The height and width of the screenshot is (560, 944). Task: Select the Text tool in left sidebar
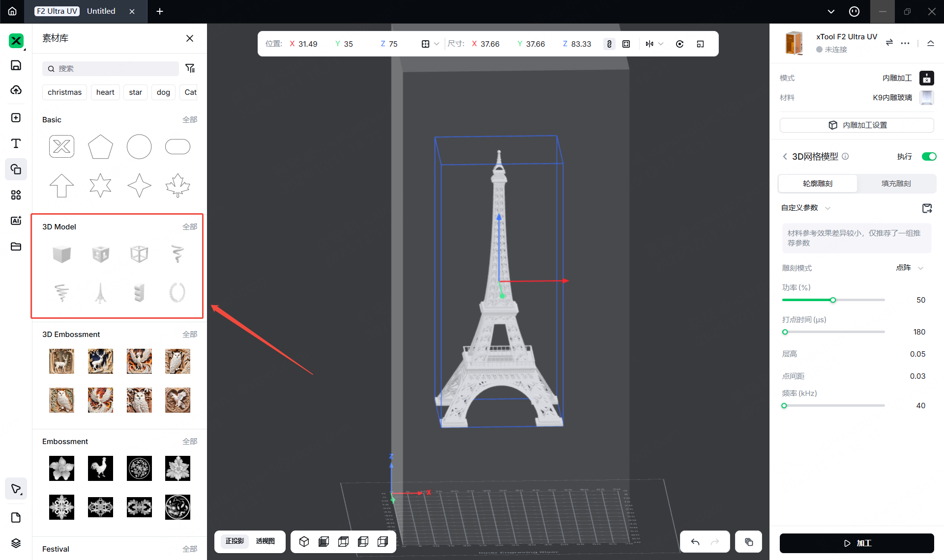tap(16, 143)
